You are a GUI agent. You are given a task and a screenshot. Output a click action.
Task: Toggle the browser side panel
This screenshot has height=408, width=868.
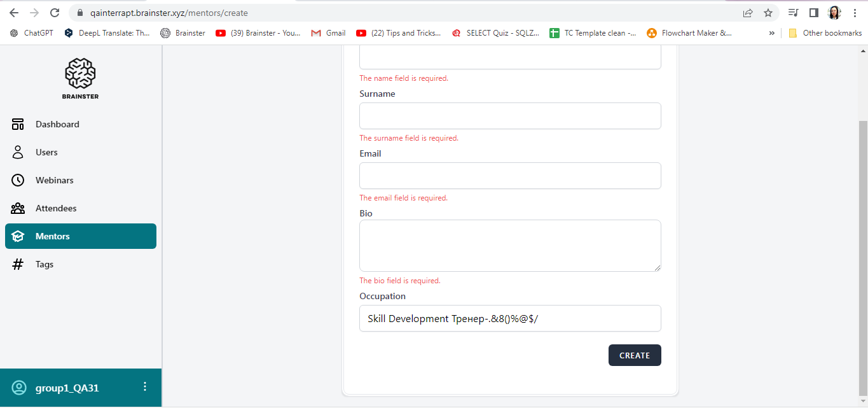click(813, 13)
